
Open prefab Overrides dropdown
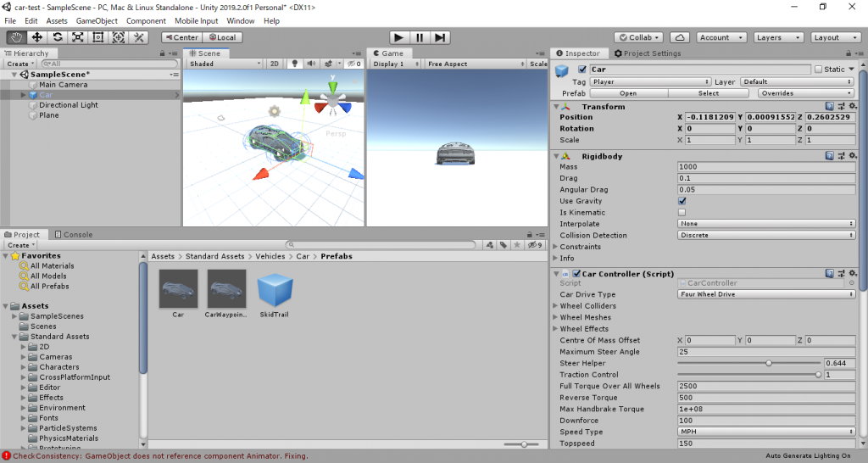point(806,93)
